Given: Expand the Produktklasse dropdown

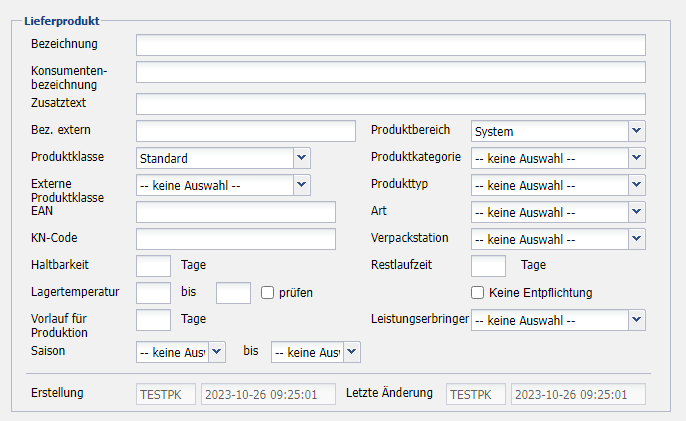Looking at the screenshot, I should 223,158.
